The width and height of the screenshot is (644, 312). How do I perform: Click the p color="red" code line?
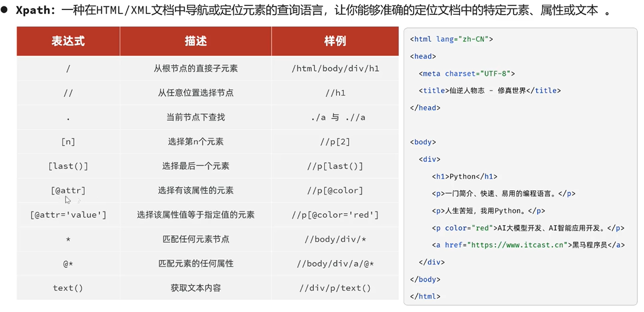click(528, 228)
